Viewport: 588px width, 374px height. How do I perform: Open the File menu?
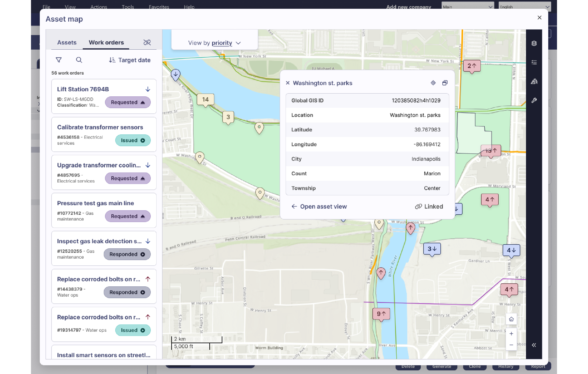point(46,7)
